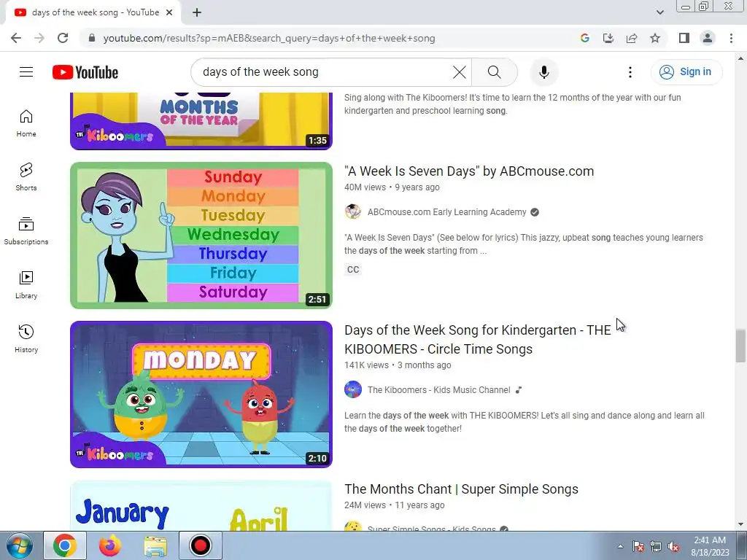Click the ABCmouse.com channel avatar
Viewport: 747px width, 560px height.
[353, 212]
